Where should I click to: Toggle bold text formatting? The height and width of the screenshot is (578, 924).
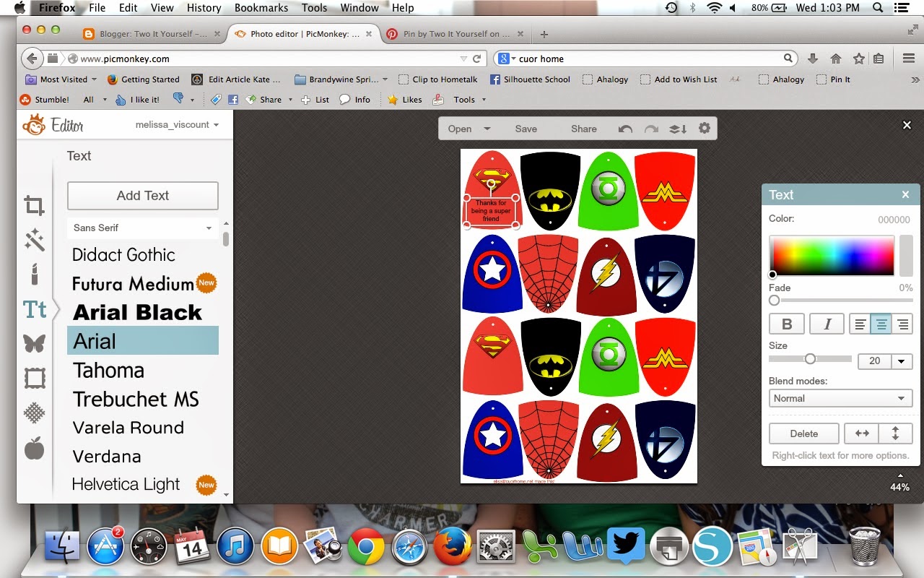(x=787, y=324)
